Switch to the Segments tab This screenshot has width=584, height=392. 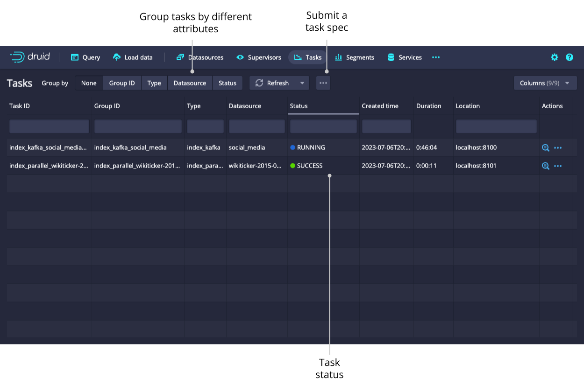(355, 57)
